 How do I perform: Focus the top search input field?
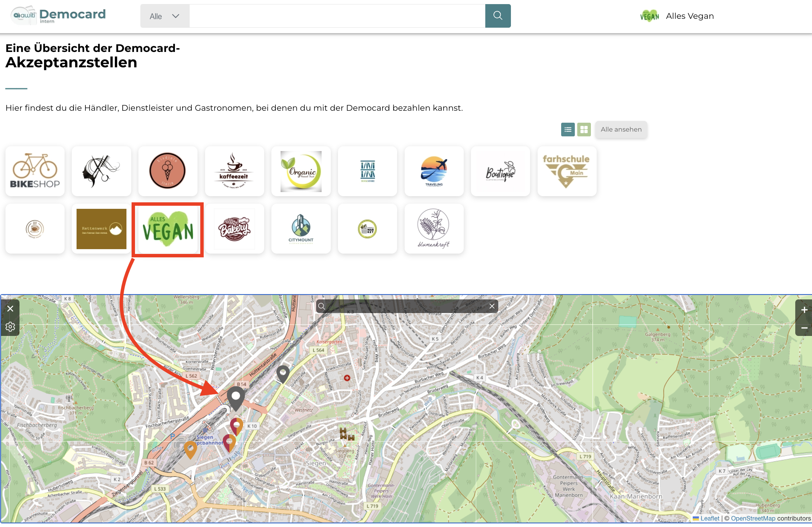pyautogui.click(x=337, y=16)
